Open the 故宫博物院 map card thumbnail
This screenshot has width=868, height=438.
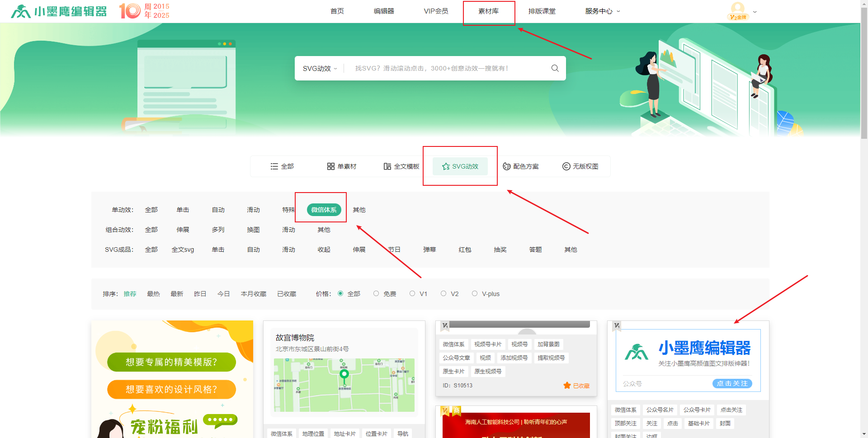344,372
